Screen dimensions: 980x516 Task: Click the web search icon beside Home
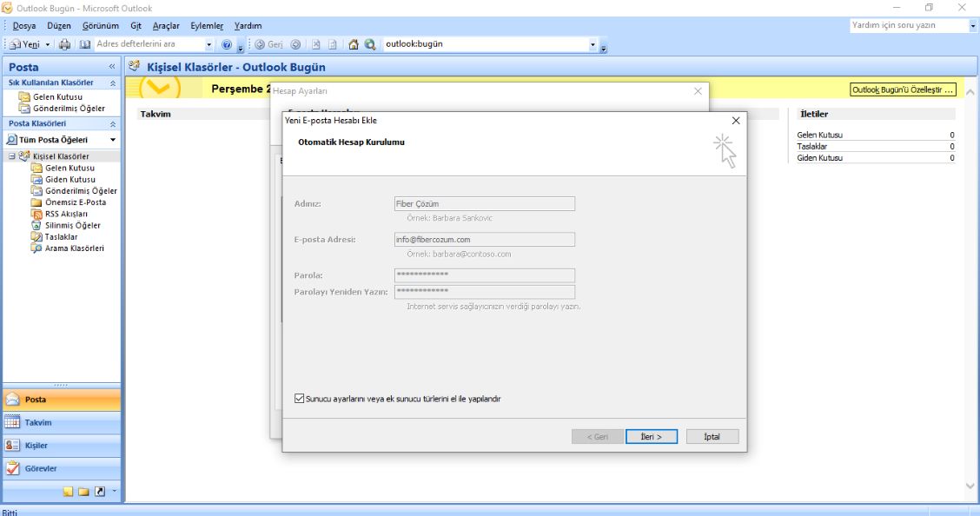point(370,44)
